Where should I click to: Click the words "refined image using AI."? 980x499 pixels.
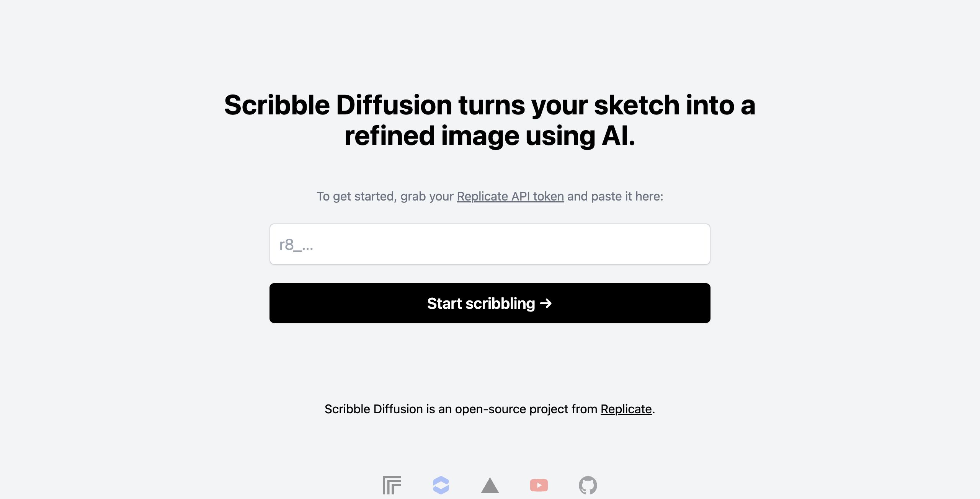click(x=490, y=136)
